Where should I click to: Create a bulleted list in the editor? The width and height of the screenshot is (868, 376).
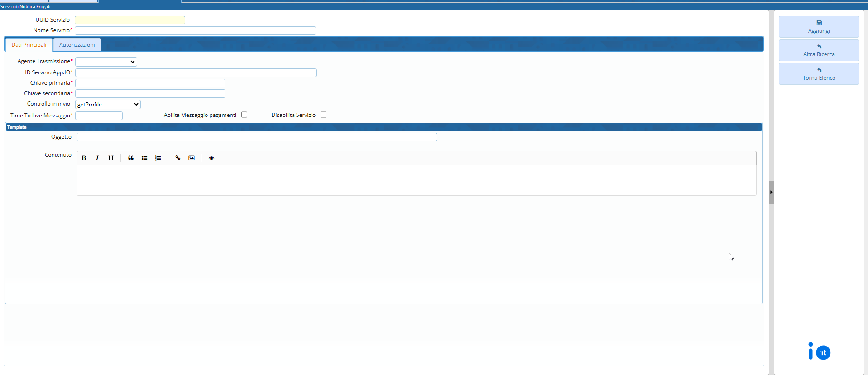(x=144, y=158)
